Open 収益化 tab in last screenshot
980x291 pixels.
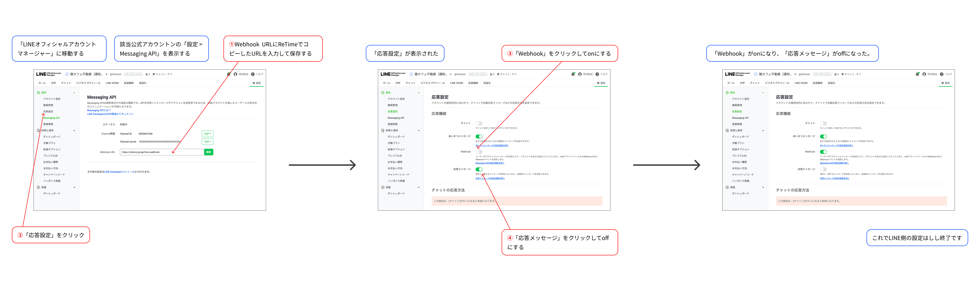click(831, 83)
